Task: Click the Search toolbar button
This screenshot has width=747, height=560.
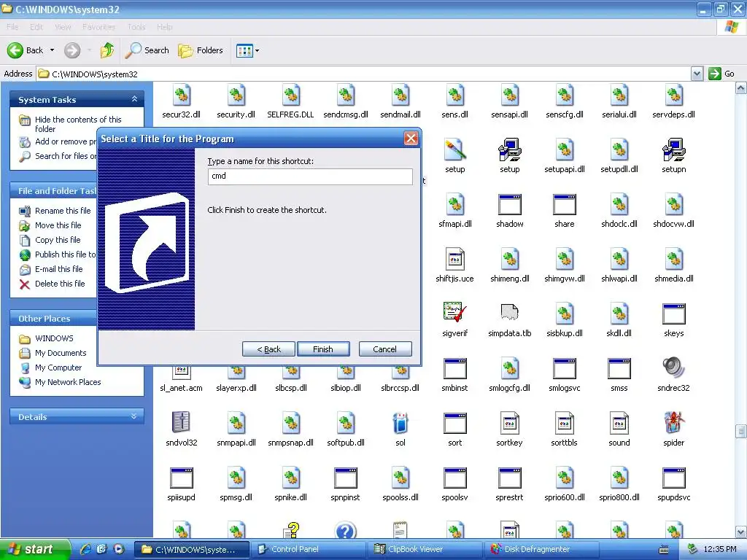Action: click(147, 50)
